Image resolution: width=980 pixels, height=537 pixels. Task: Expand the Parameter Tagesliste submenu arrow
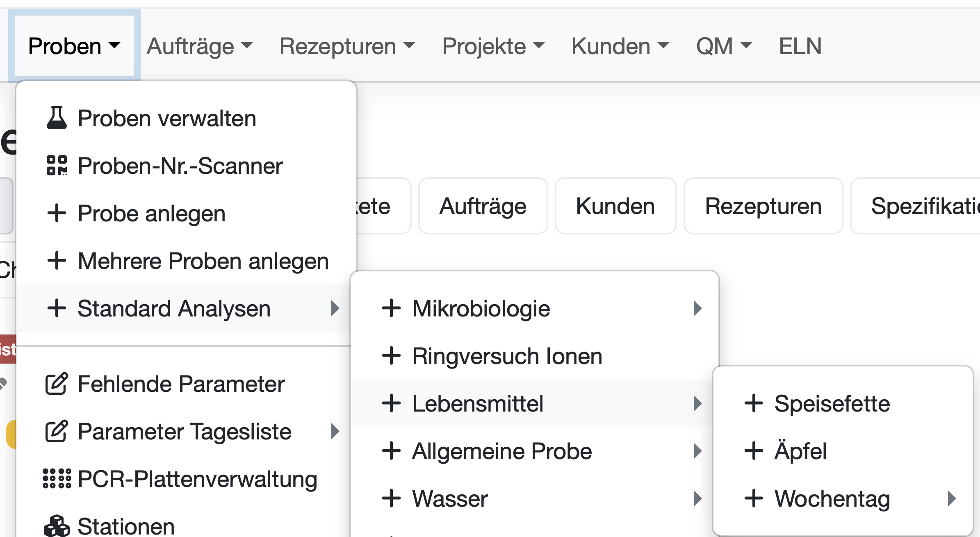pos(335,431)
